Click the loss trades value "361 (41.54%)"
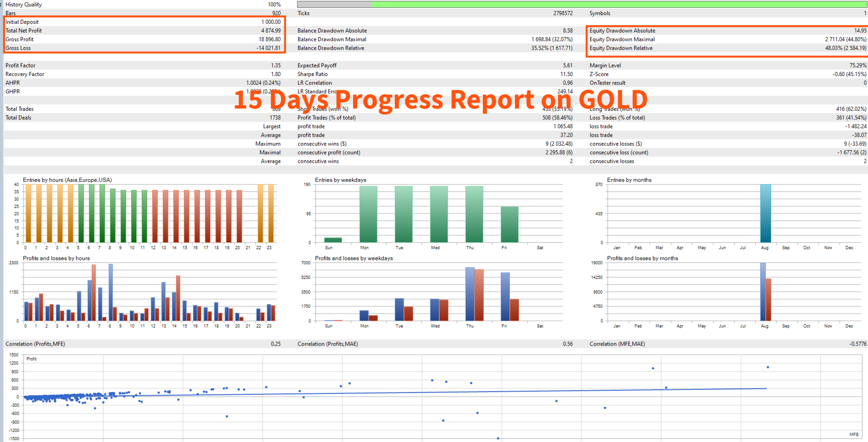Image resolution: width=868 pixels, height=442 pixels. [851, 118]
